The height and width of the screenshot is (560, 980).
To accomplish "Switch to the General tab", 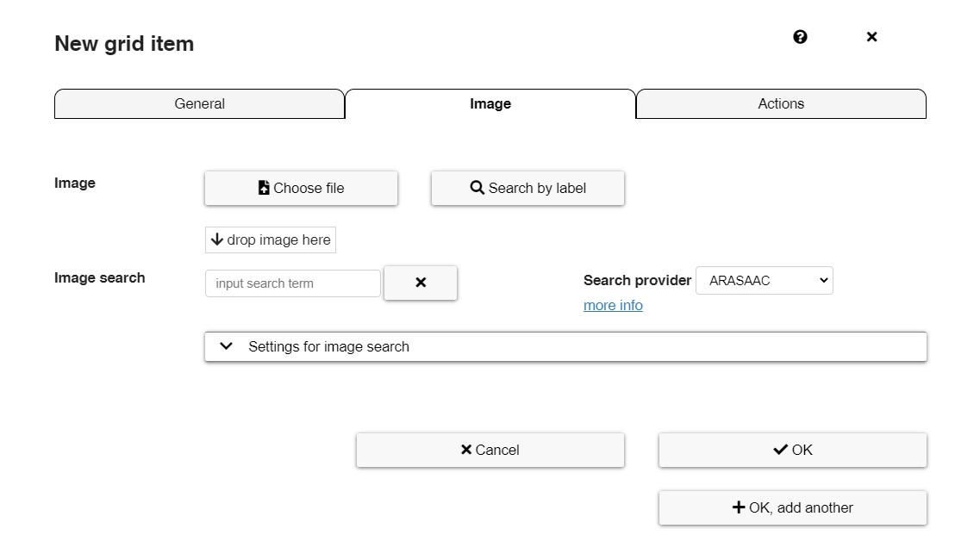I will click(199, 103).
